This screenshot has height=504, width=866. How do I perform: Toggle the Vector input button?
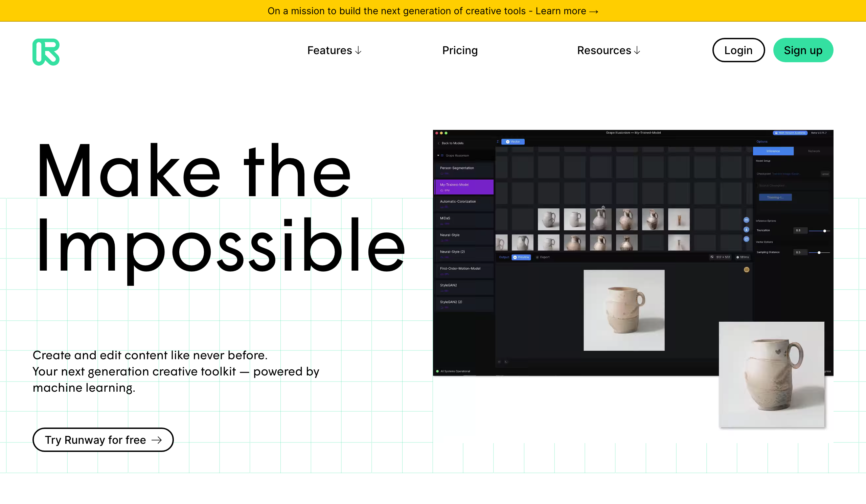512,141
